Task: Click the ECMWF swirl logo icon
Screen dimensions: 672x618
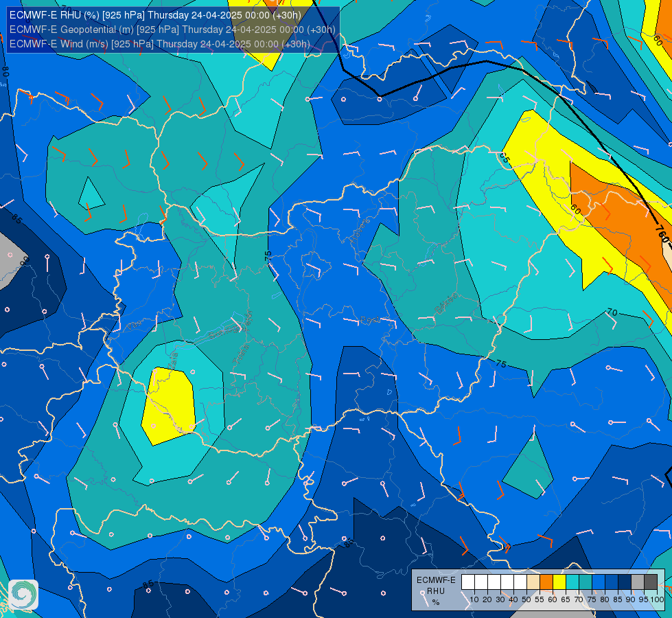Action: [x=23, y=595]
